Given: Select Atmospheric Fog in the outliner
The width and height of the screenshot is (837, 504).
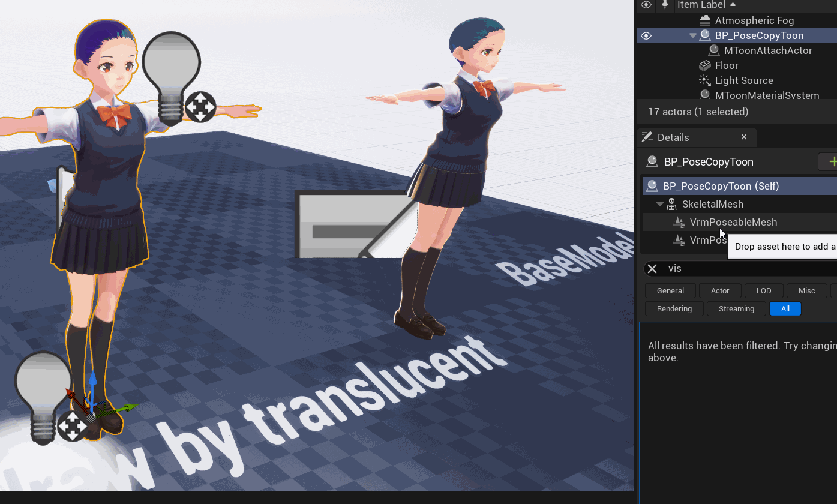Looking at the screenshot, I should pos(754,20).
